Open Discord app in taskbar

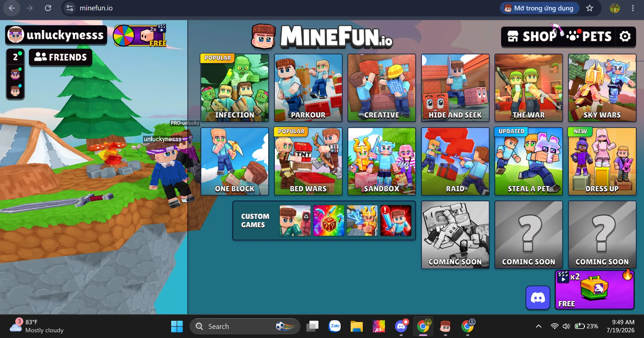coord(401,326)
